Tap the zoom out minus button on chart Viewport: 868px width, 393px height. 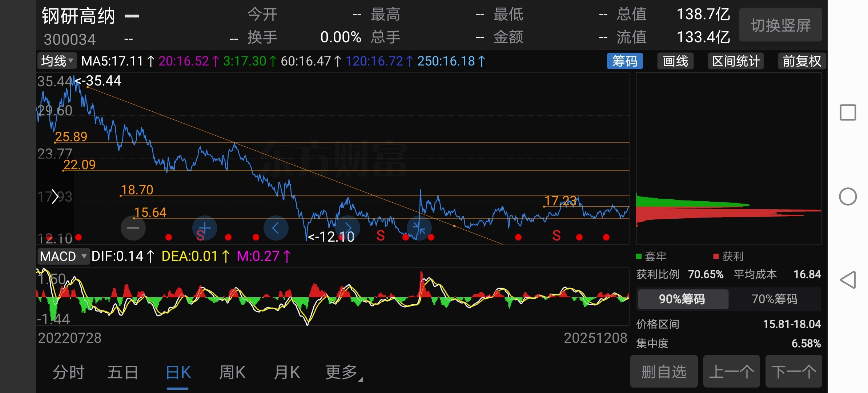133,228
